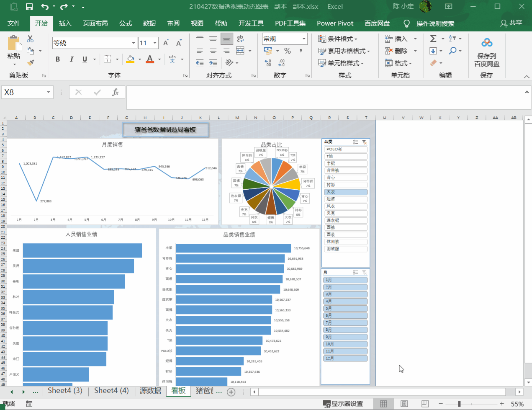Click the Save icon in quick access toolbar

(29, 7)
